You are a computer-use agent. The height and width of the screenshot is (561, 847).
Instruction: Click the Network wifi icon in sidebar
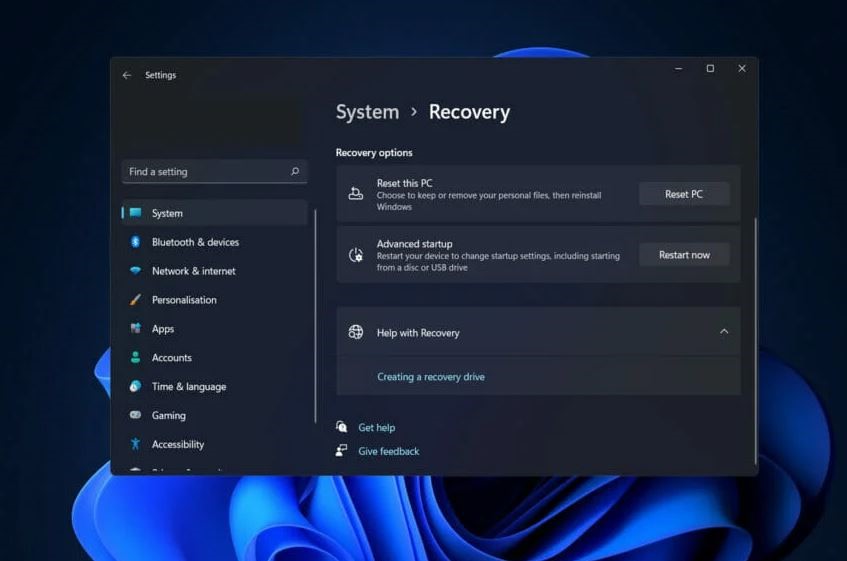tap(136, 271)
